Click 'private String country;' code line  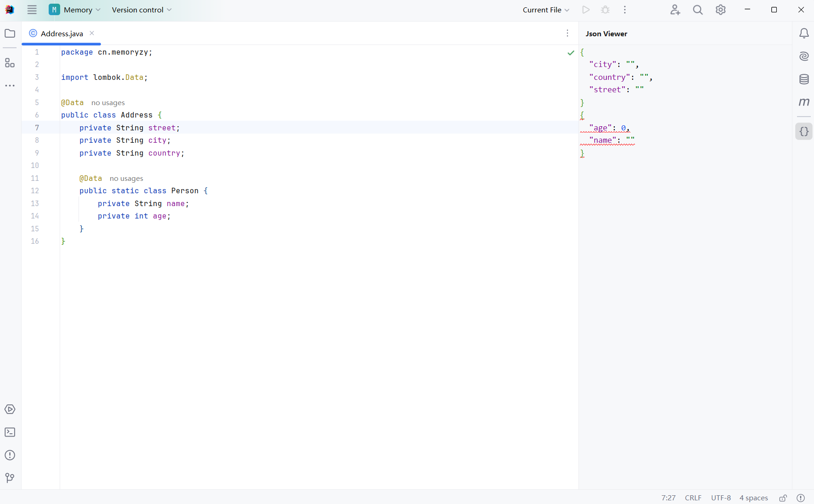pyautogui.click(x=132, y=153)
